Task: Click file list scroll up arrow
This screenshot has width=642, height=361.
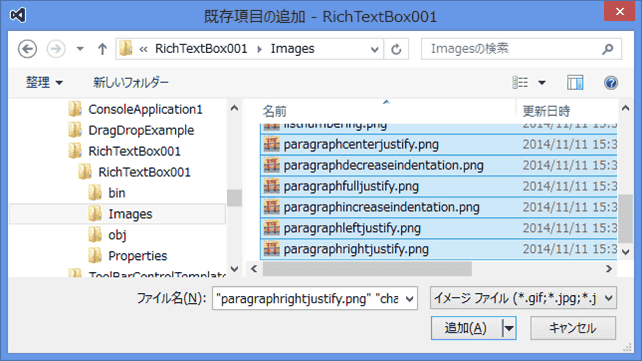Action: pyautogui.click(x=625, y=108)
